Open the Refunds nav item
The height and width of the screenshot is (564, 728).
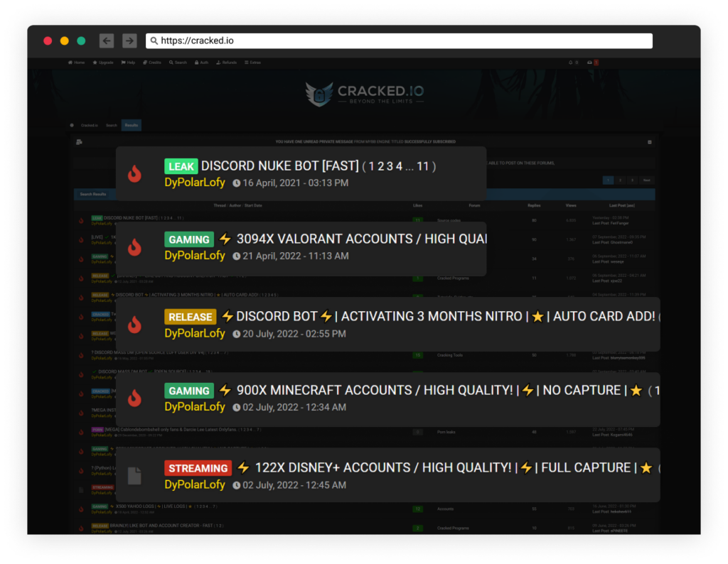point(227,63)
